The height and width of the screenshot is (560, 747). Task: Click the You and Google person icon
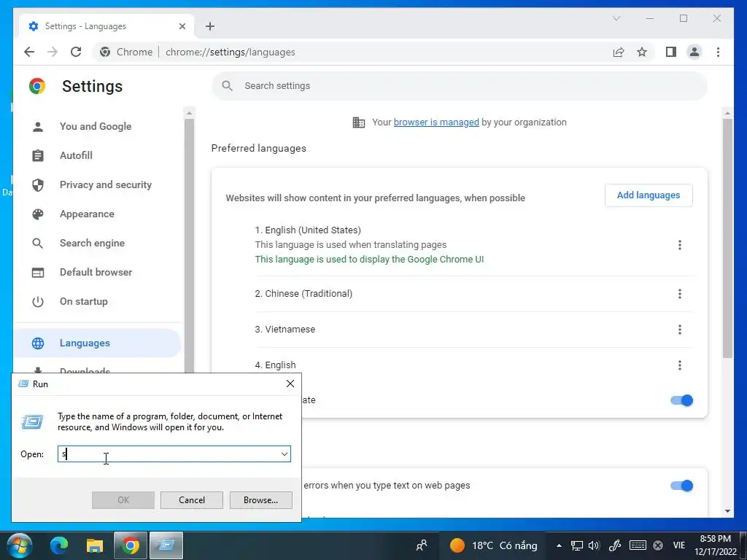[x=38, y=126]
